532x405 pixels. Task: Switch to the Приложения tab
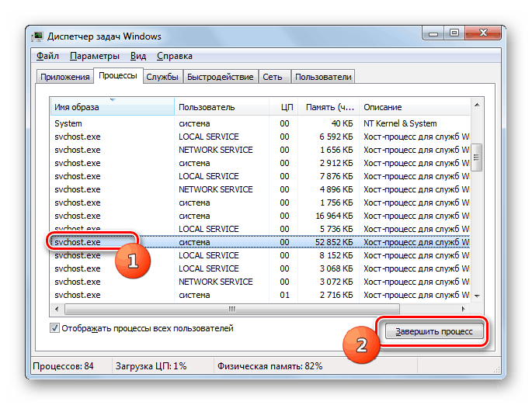coord(64,77)
